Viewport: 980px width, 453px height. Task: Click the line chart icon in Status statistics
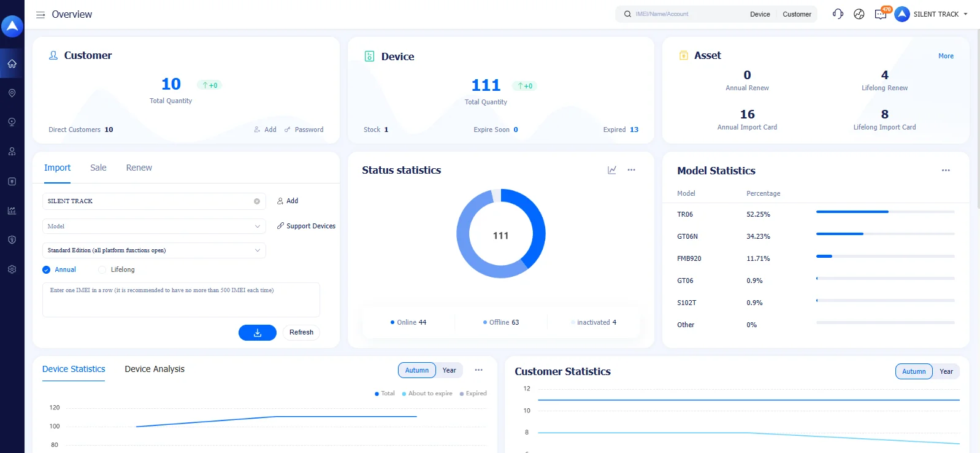pos(611,170)
